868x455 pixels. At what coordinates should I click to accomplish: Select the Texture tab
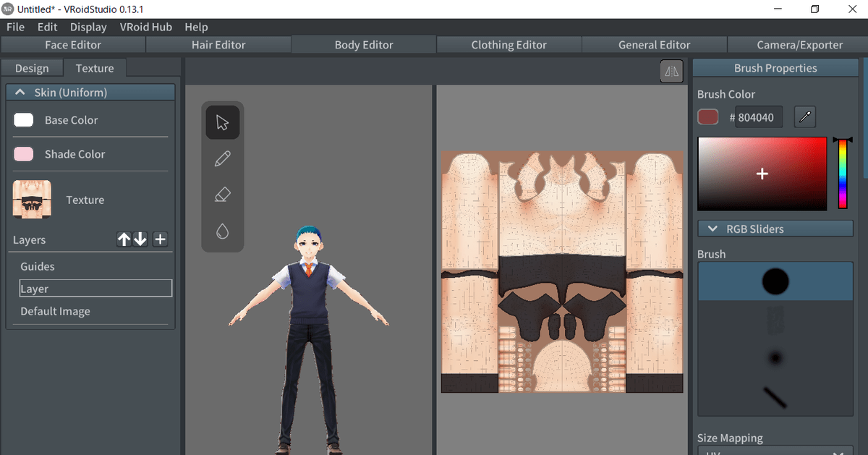(95, 68)
